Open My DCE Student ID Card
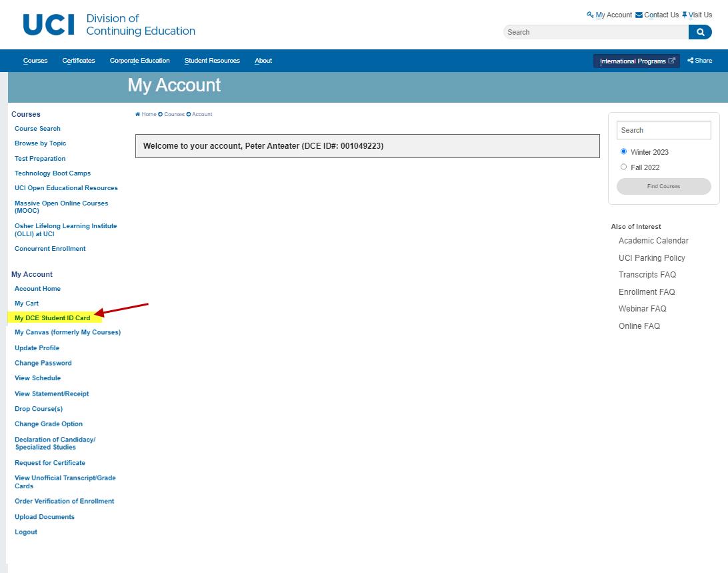Screen dimensions: 728x573 (52, 318)
